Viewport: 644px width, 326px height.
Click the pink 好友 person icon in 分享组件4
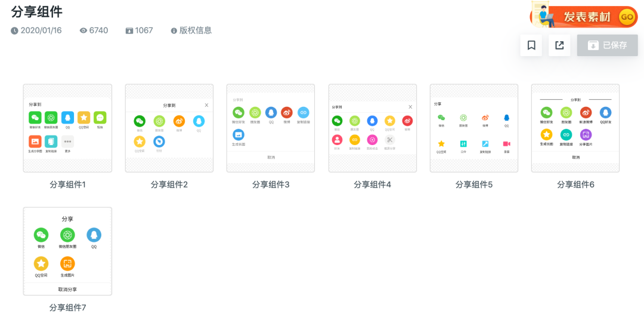[x=337, y=140]
